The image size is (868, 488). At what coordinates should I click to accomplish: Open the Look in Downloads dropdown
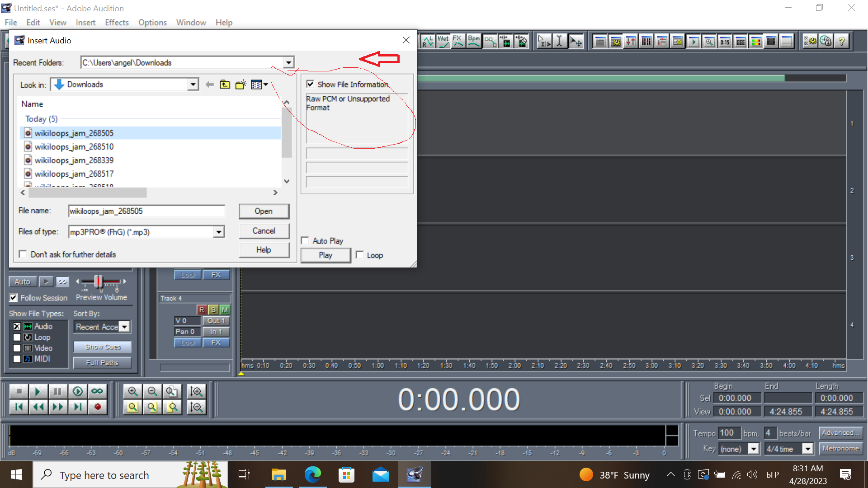[x=193, y=84]
